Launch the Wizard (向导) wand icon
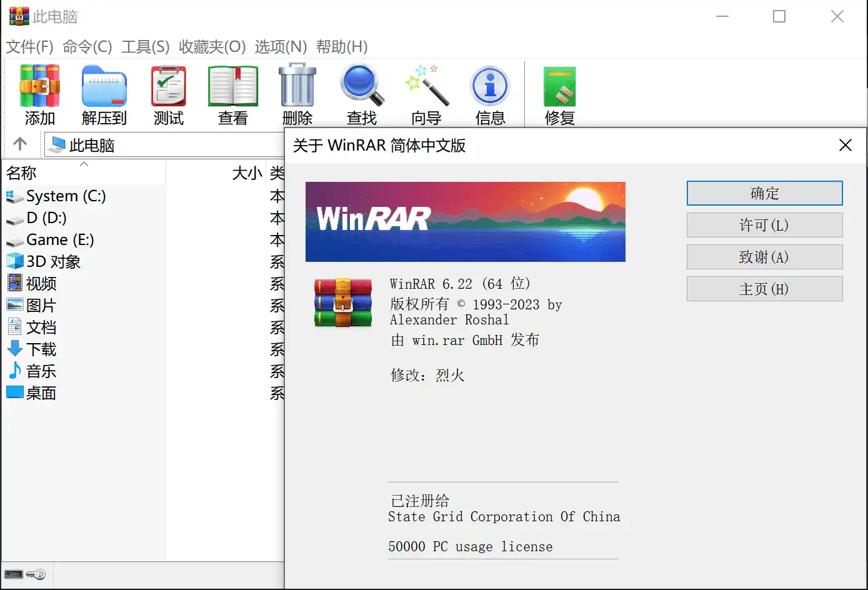The image size is (868, 590). [x=427, y=94]
